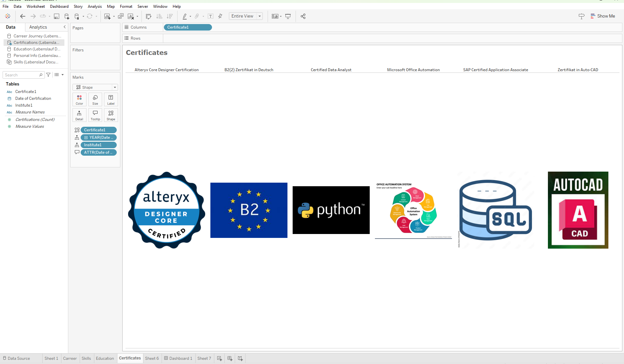The height and width of the screenshot is (364, 624).
Task: Click the Data Guide icon near Show Me
Action: [581, 16]
